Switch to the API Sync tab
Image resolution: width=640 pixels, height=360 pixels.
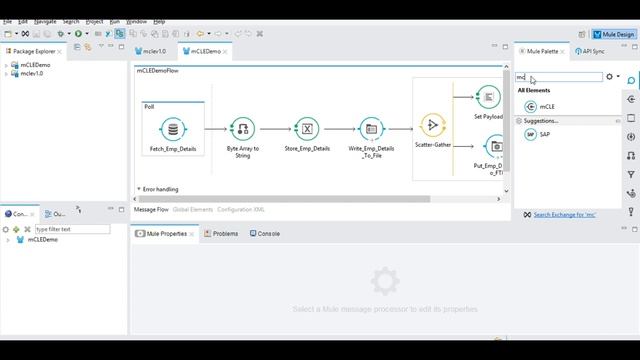tap(590, 51)
